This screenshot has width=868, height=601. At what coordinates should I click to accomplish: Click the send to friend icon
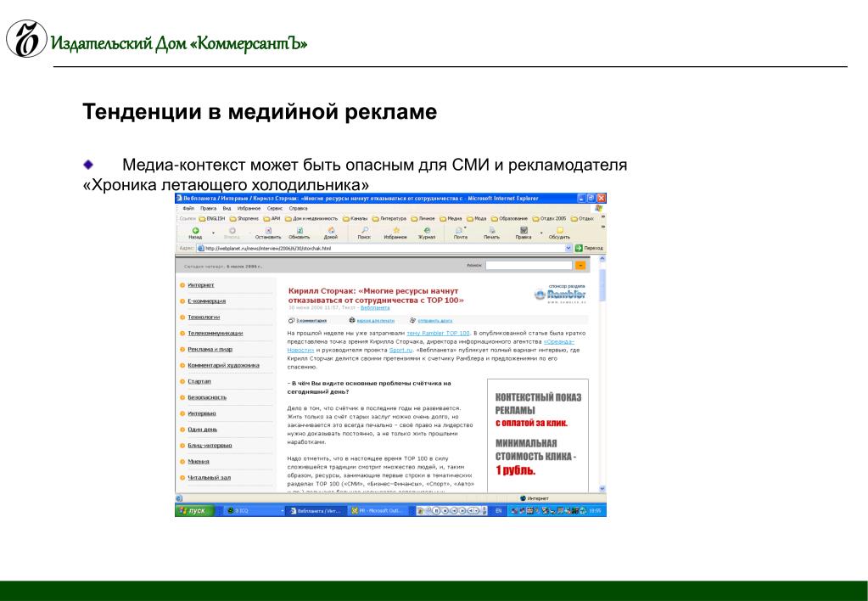pos(412,320)
